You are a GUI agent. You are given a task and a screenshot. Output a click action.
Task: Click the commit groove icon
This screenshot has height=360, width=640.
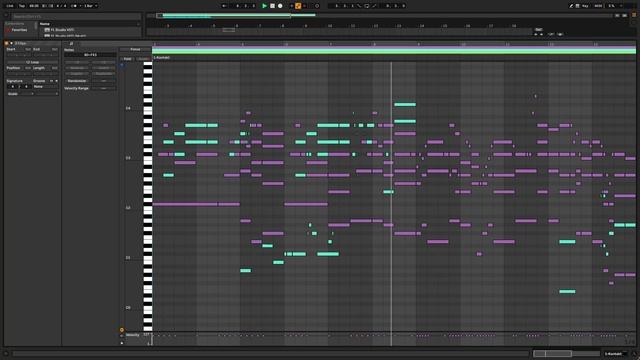[x=56, y=81]
